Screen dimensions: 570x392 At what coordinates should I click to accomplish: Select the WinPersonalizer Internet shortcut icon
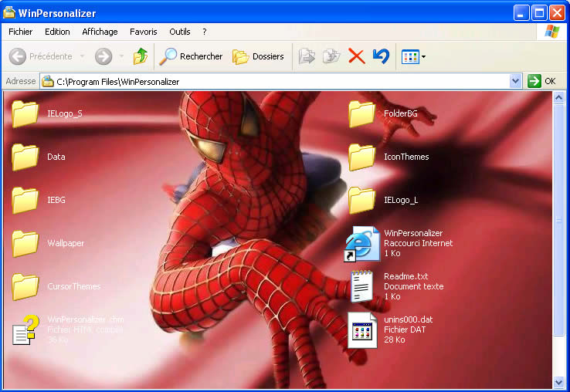click(362, 243)
